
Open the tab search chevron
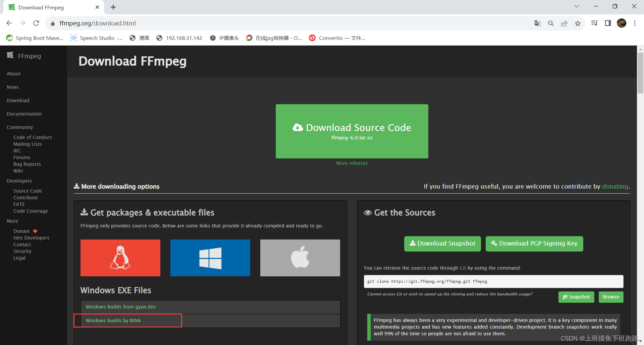pyautogui.click(x=577, y=6)
